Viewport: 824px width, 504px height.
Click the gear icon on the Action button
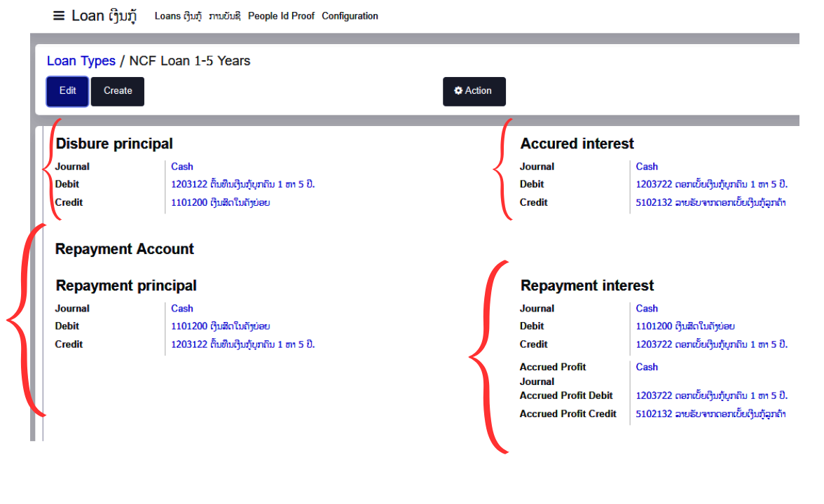click(458, 90)
